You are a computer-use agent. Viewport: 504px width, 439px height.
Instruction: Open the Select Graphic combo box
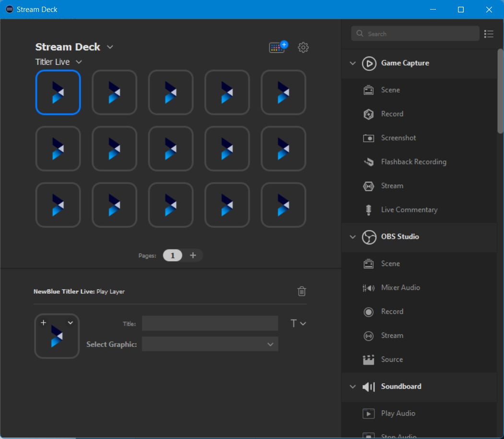click(210, 344)
